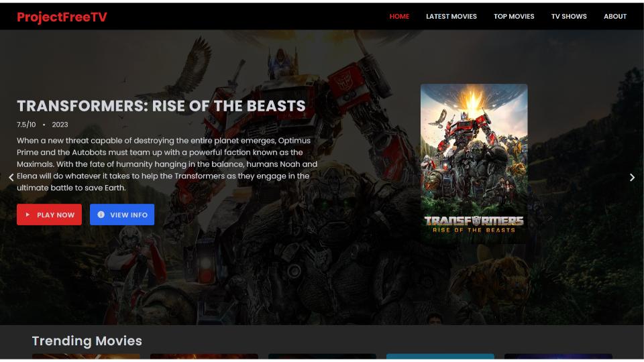Open the Transformers poster thumbnail
The image size is (644, 362).
click(474, 164)
